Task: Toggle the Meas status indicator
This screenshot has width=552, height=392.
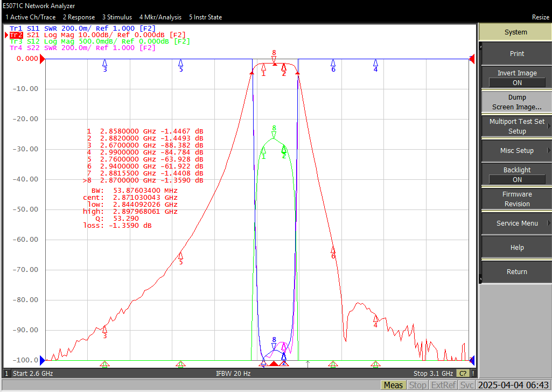Action: [393, 386]
